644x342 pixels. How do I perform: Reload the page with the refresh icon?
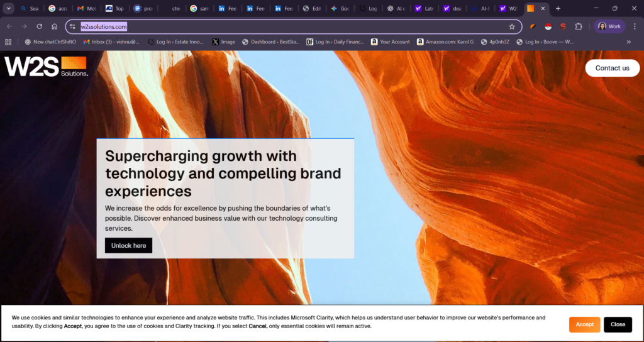(x=39, y=26)
